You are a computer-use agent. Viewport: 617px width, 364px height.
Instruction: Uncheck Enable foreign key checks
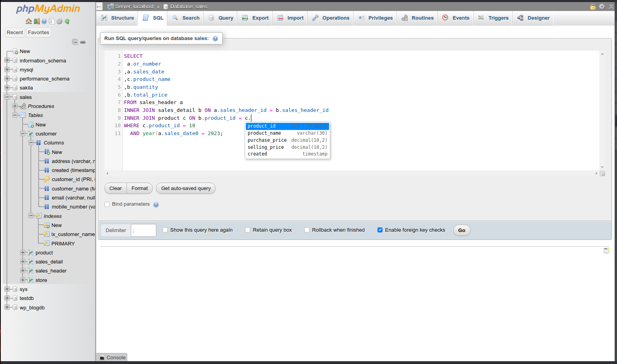(380, 230)
